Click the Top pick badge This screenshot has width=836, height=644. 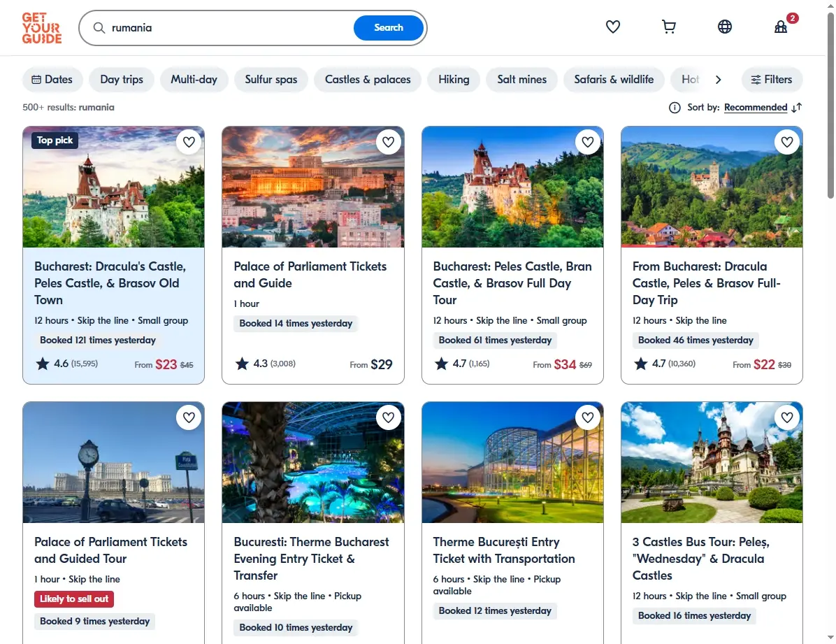[55, 141]
